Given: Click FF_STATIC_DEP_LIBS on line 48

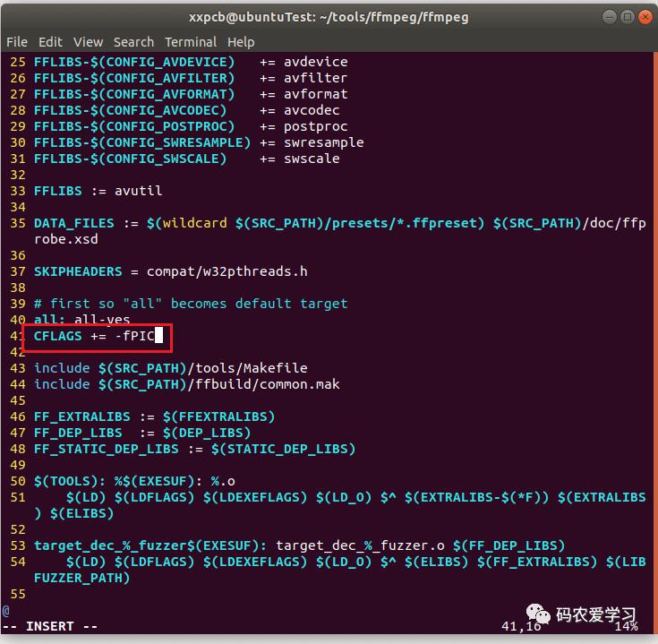Looking at the screenshot, I should pyautogui.click(x=107, y=449).
